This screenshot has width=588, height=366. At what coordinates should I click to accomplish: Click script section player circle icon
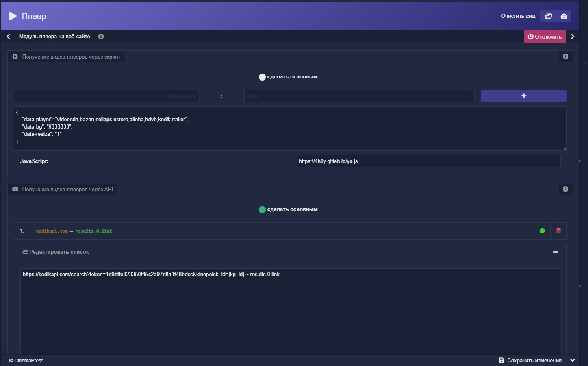[x=15, y=57]
